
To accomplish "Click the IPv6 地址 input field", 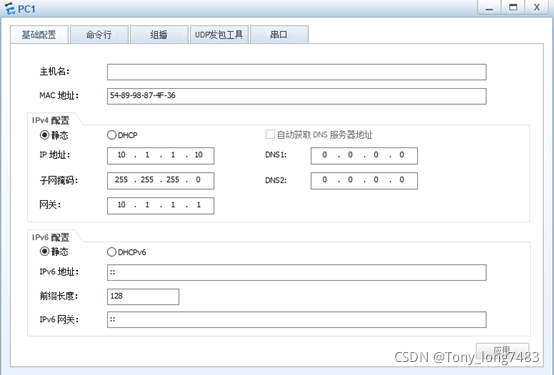I will pos(297,273).
